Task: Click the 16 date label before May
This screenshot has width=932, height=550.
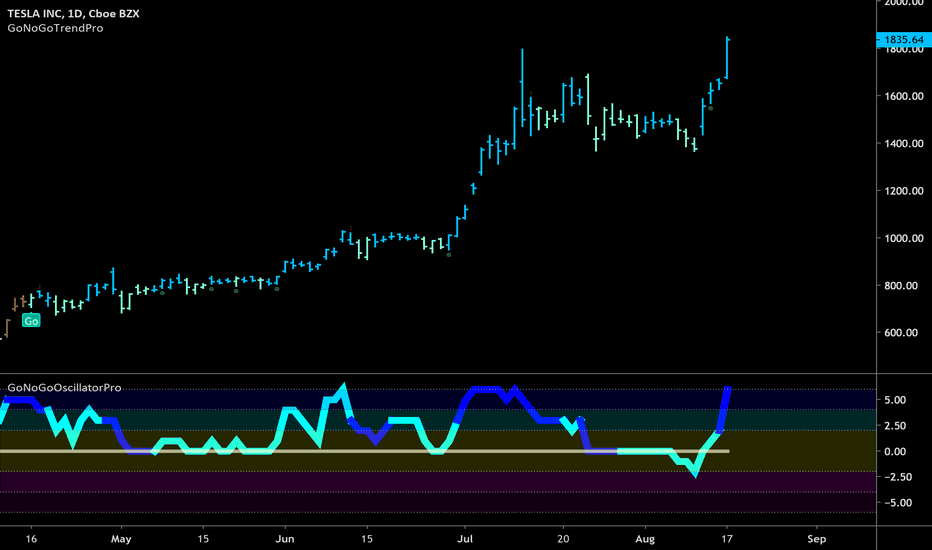Action: (31, 539)
